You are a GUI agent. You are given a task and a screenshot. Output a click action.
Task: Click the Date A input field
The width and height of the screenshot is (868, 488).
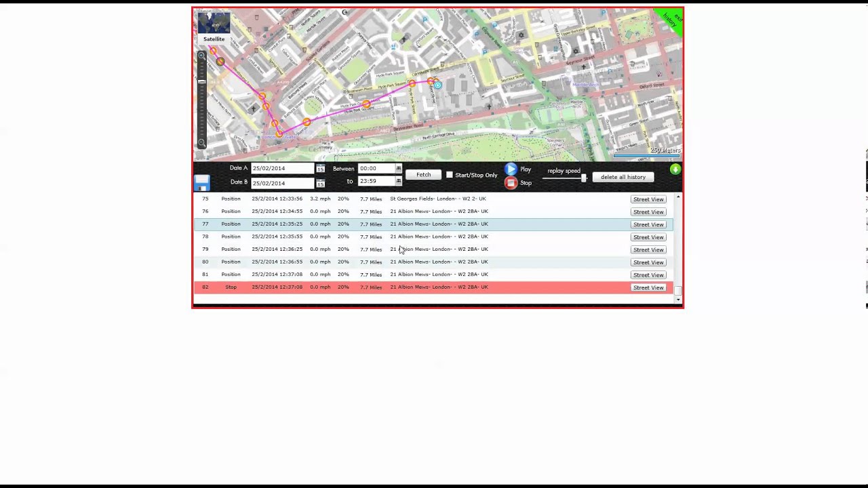(283, 168)
